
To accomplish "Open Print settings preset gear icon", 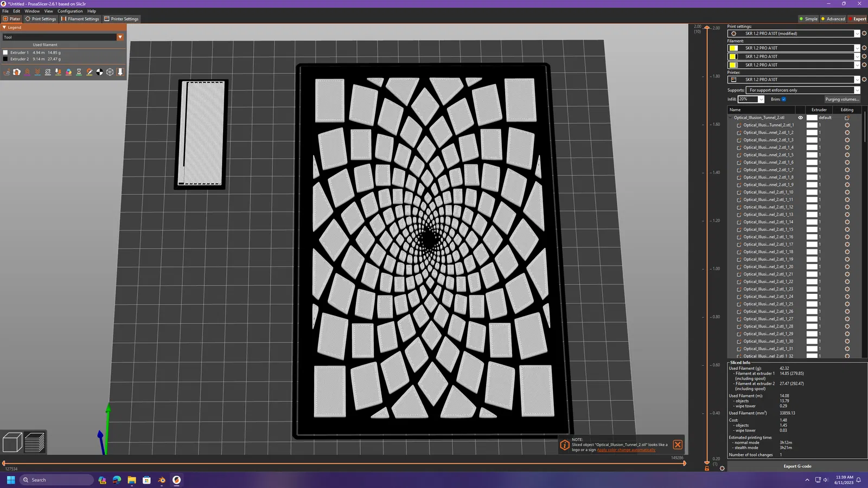I will click(x=864, y=34).
